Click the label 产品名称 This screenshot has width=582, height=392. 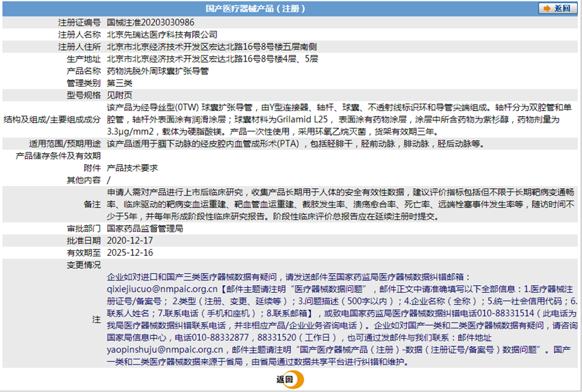[x=84, y=71]
